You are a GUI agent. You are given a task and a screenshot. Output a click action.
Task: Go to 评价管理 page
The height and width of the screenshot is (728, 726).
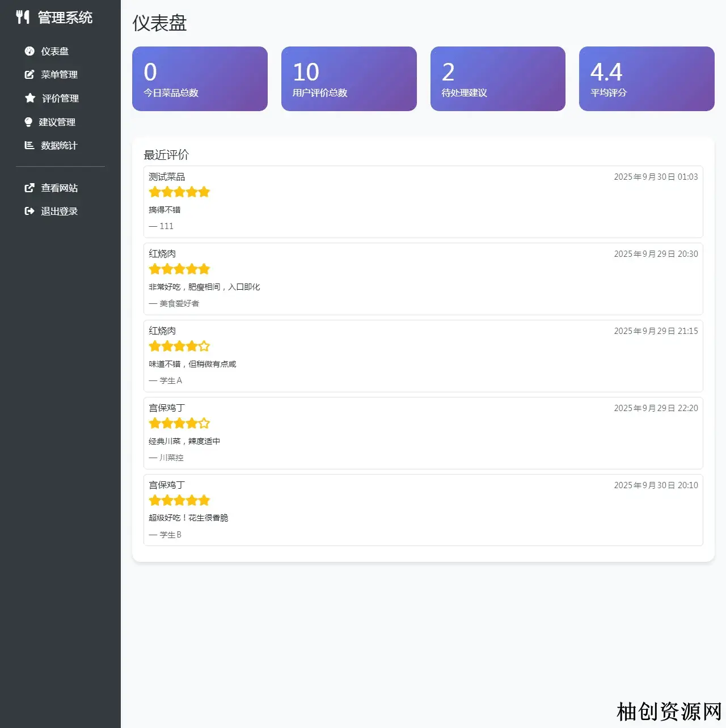tap(60, 98)
